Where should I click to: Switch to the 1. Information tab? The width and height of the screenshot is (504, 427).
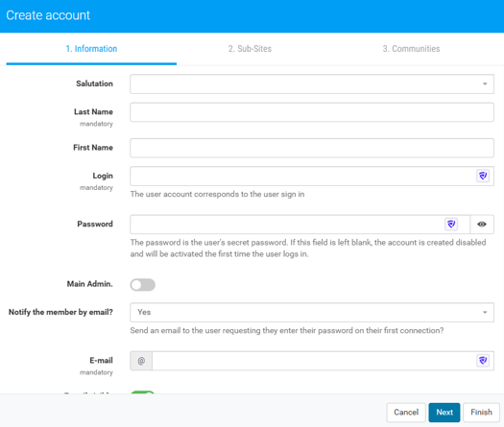(x=91, y=49)
